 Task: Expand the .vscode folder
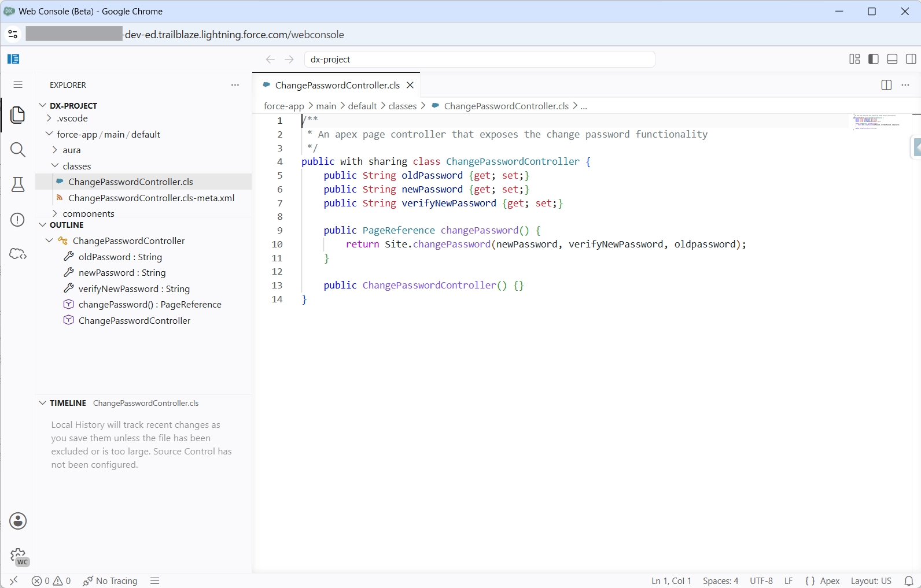[49, 118]
